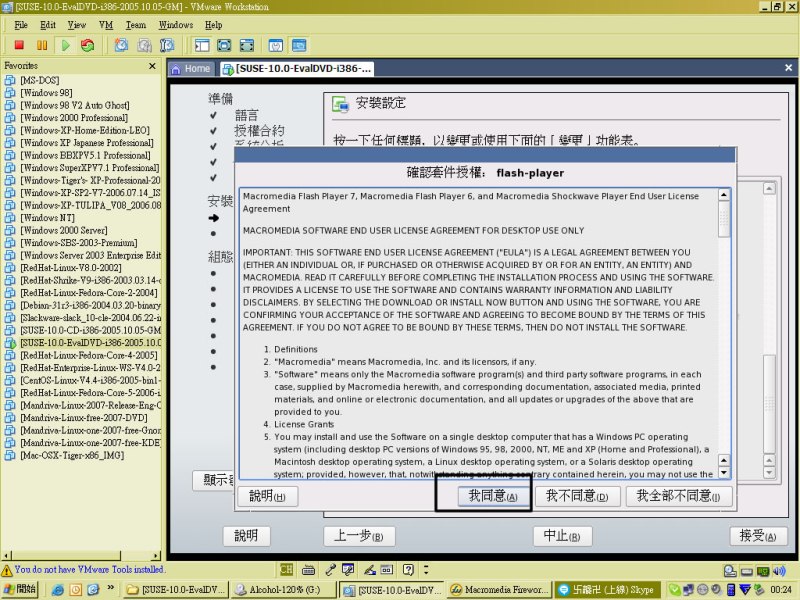Viewport: 800px width, 600px height.
Task: Toggle the sidebar display toolbar icon
Action: (202, 45)
